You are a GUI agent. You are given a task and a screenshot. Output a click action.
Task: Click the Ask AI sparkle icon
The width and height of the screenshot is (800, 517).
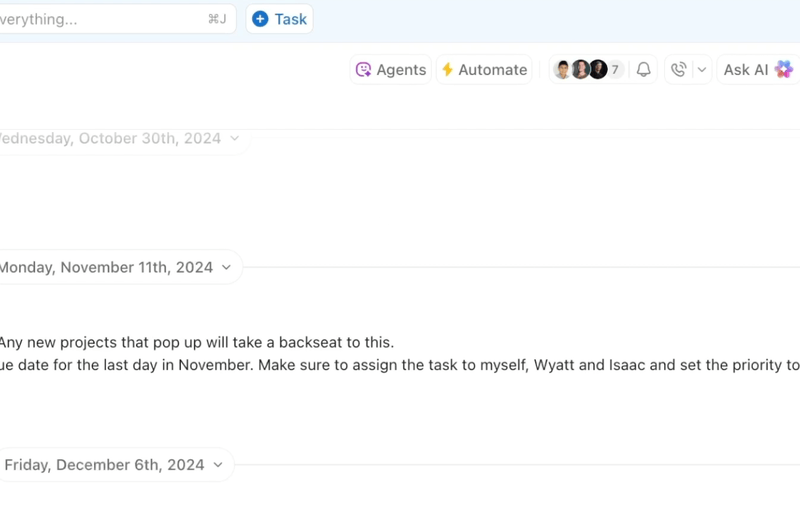point(784,69)
